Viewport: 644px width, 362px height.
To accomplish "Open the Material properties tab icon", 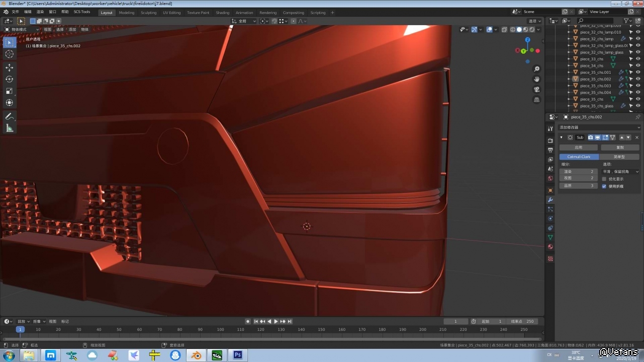I will click(550, 247).
